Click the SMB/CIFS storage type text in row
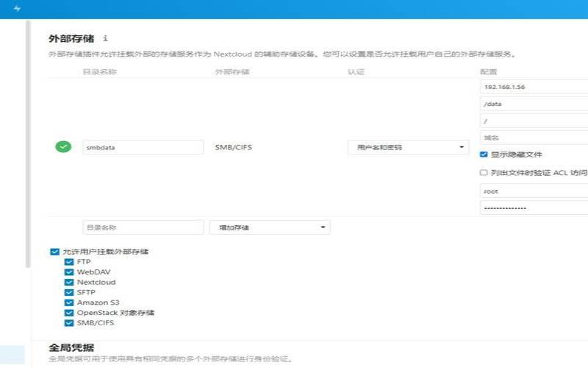Image resolution: width=588 pixels, height=368 pixels. tap(233, 147)
